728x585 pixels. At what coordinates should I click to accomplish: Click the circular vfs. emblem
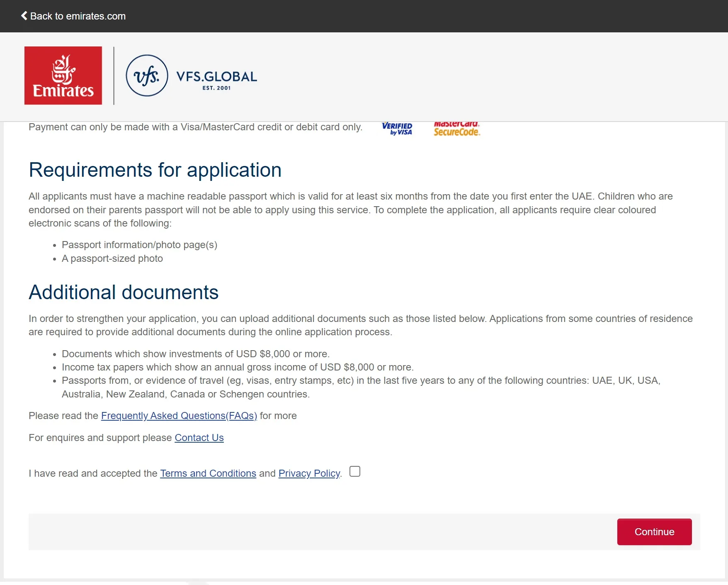[x=147, y=76]
